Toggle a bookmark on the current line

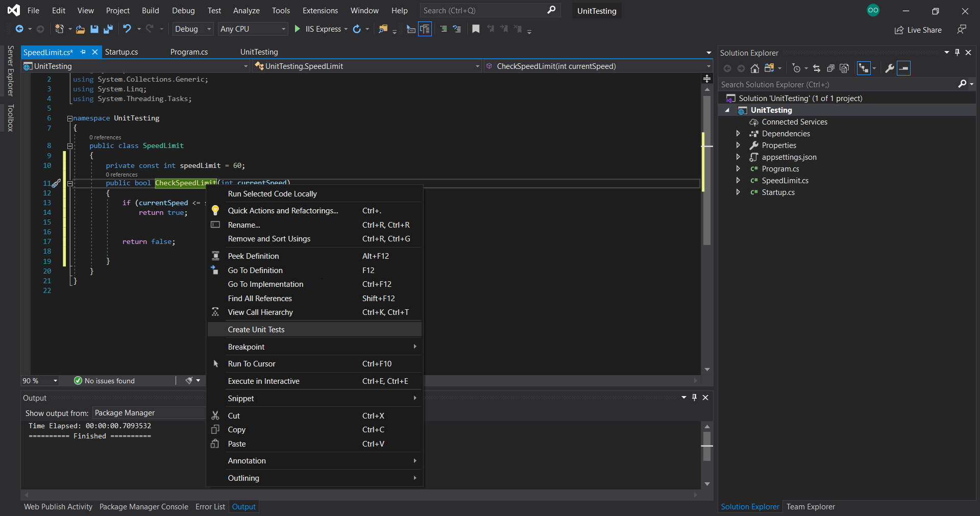pyautogui.click(x=475, y=29)
